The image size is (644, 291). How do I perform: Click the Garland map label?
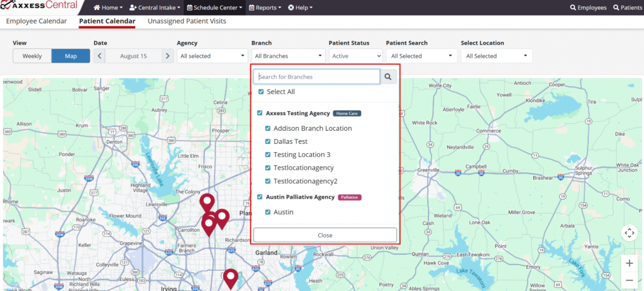[x=267, y=253]
